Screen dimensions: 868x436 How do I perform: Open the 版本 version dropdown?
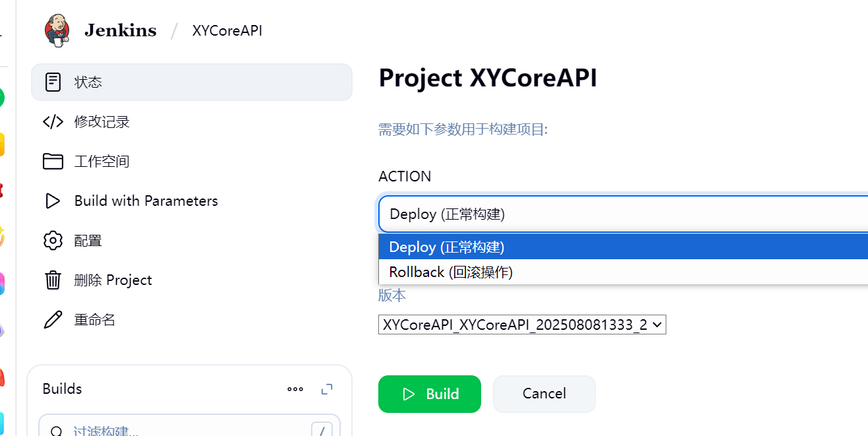pos(522,325)
